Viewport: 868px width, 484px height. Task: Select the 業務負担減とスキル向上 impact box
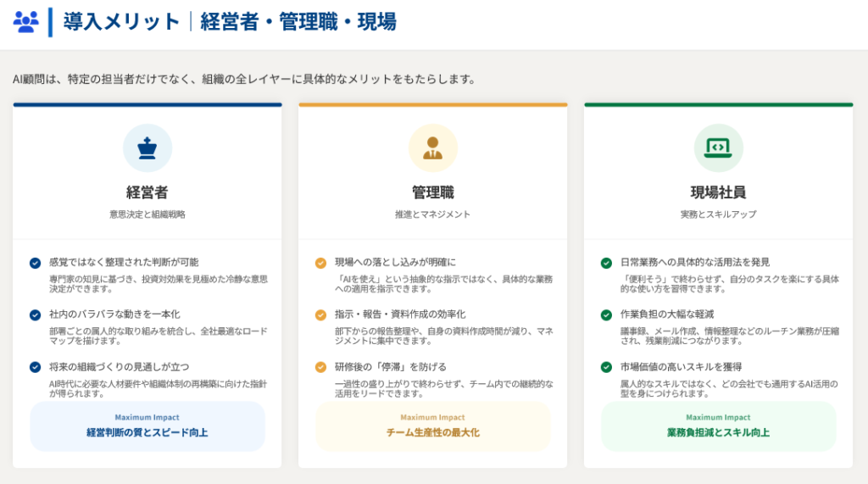(718, 426)
